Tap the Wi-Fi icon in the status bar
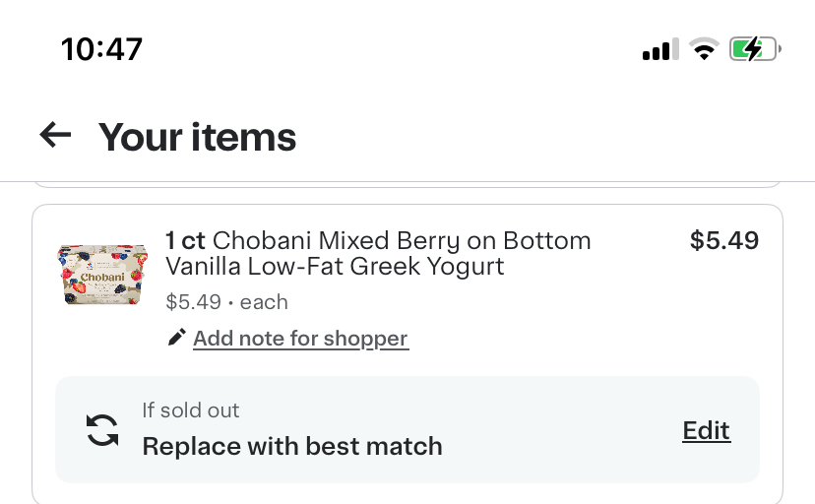 (704, 49)
